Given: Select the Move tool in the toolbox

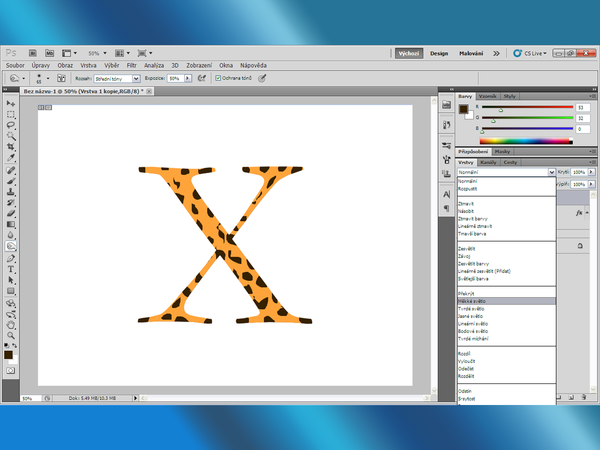Looking at the screenshot, I should 11,103.
